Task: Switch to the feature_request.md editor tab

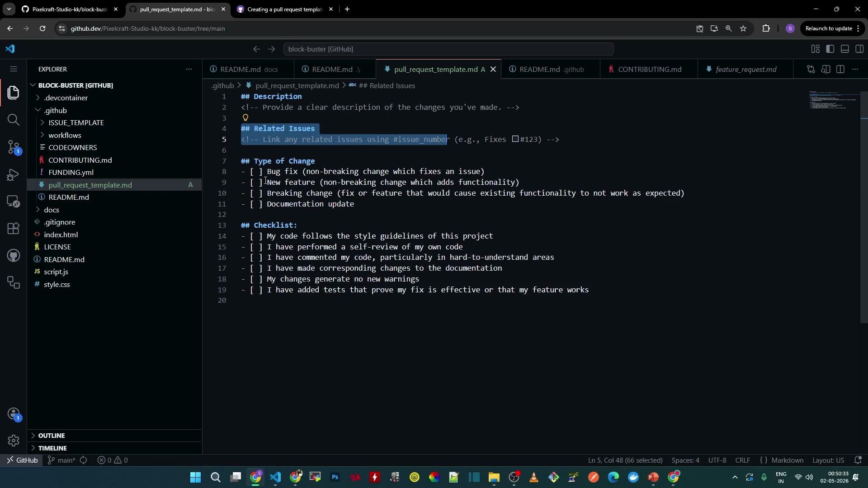Action: 745,70
